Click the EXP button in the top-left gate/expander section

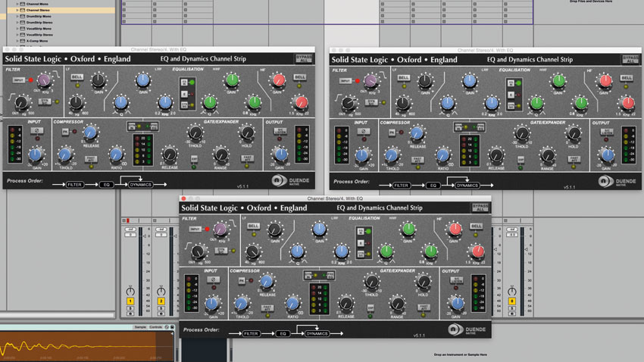[x=194, y=158]
